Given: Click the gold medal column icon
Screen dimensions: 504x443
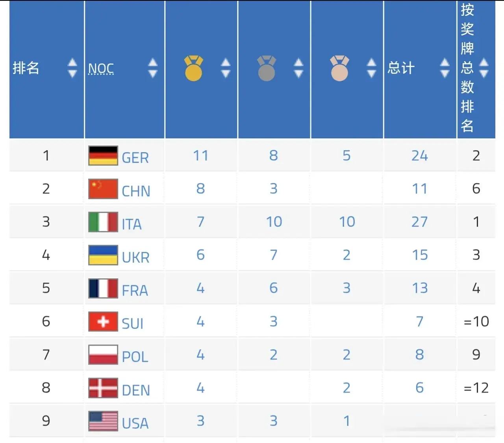Looking at the screenshot, I should 193,69.
